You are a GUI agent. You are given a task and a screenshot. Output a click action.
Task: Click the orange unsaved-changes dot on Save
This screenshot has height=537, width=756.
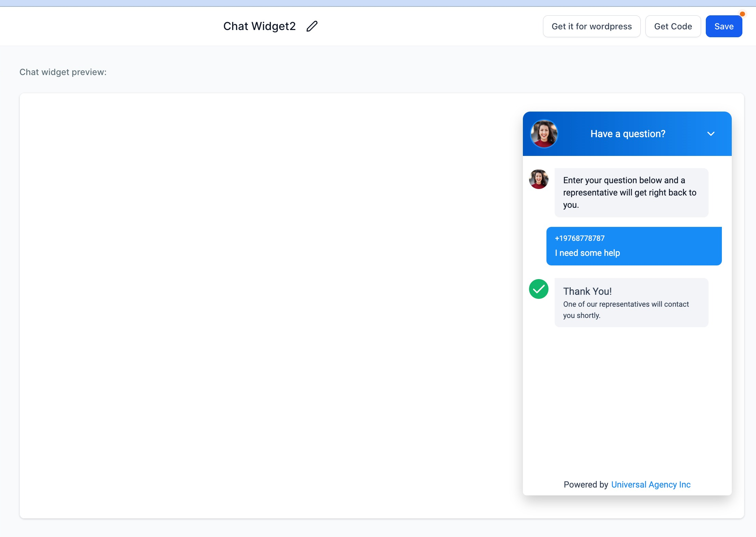742,14
